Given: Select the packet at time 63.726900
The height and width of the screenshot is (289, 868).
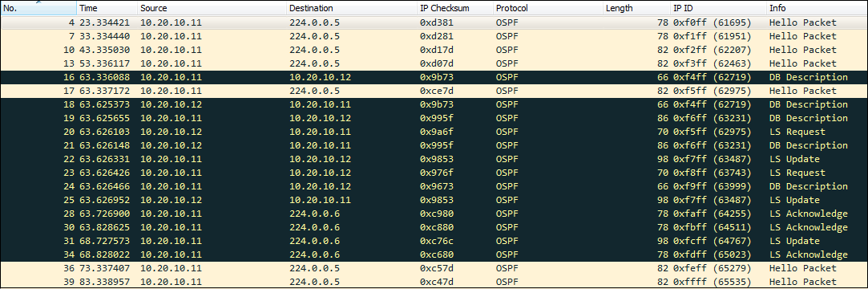Looking at the screenshot, I should coord(434,214).
